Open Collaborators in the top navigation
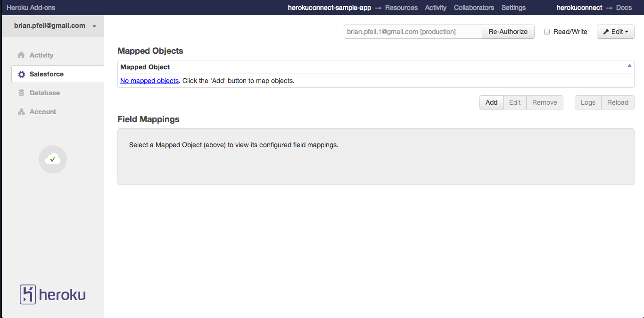The width and height of the screenshot is (644, 318). 474,8
